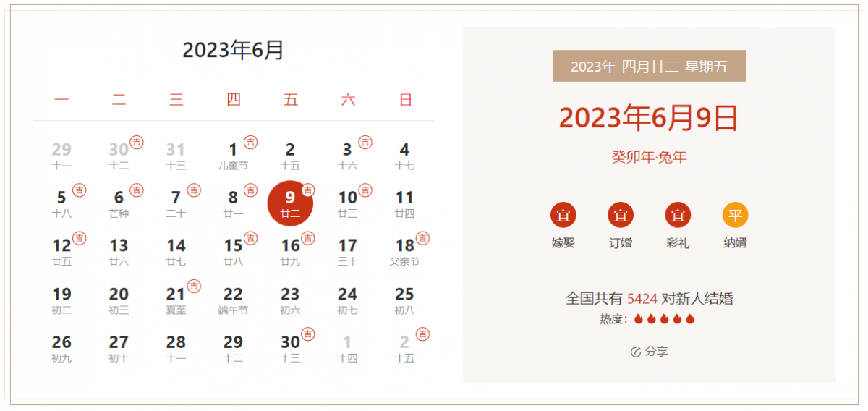Select greyed-out May 31
The height and width of the screenshot is (411, 868).
point(176,156)
